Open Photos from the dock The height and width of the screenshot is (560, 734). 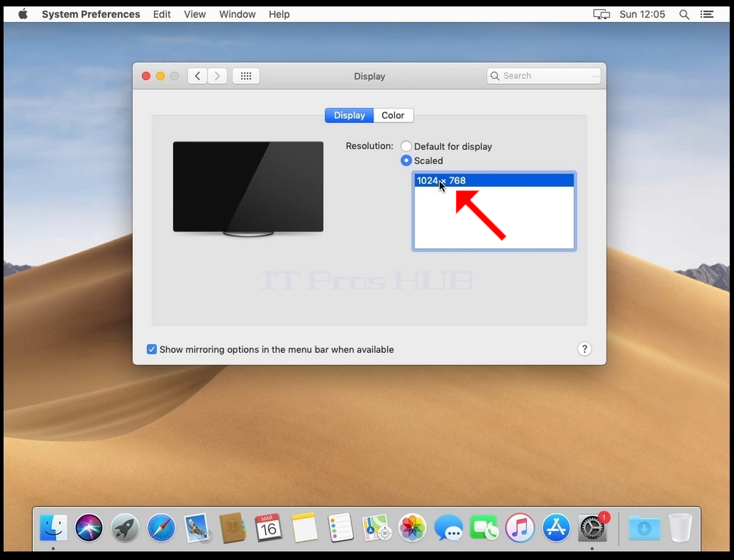point(413,528)
